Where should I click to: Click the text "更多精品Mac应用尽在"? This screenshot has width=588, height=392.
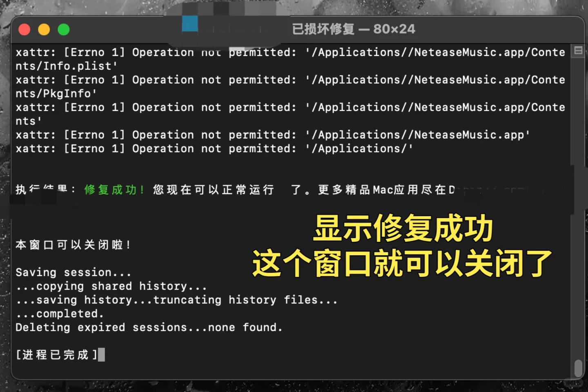pyautogui.click(x=382, y=189)
